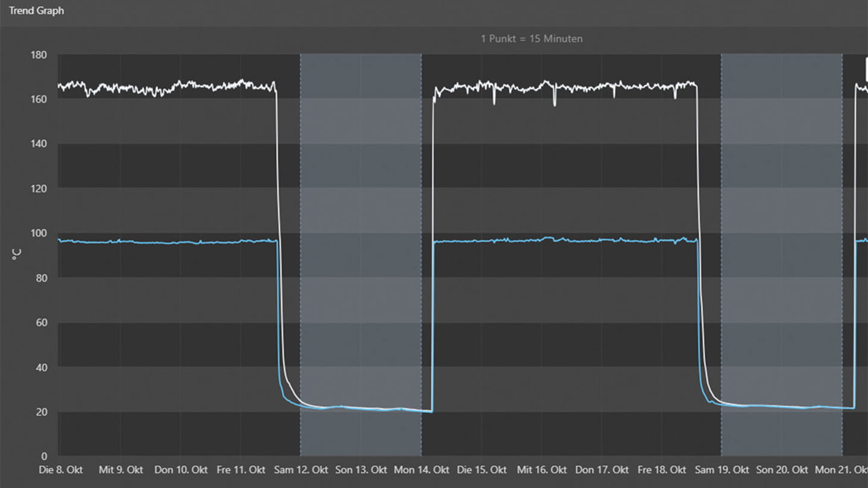Select the "Fre 11. Okt" date label
Screen dimensions: 868x488
[x=241, y=470]
